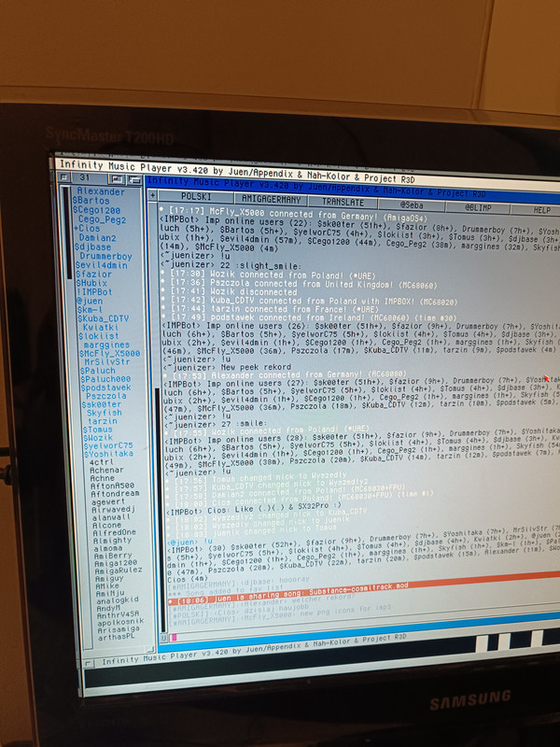
Task: Select offline user arthasPL in list
Action: [116, 636]
